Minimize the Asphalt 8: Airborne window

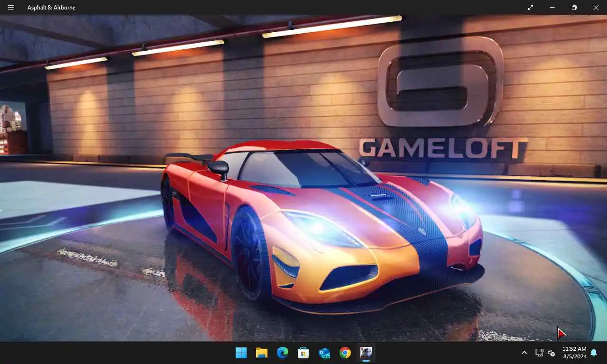click(x=552, y=8)
